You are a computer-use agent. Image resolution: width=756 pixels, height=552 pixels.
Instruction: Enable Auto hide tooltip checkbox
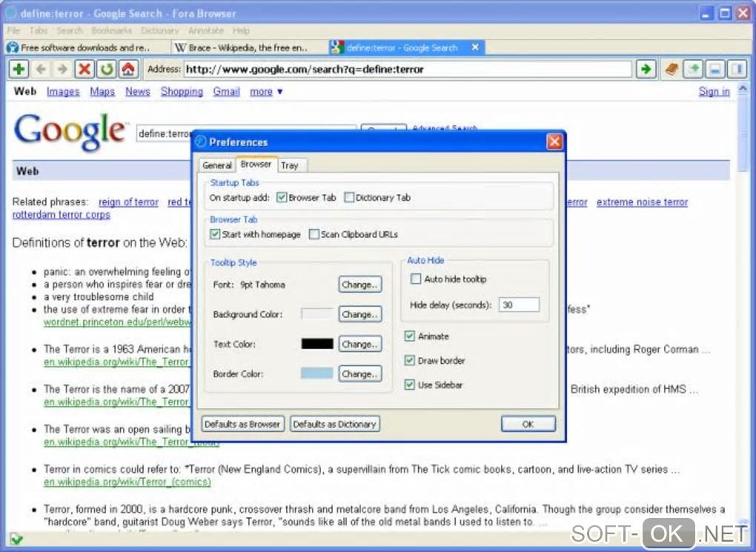416,279
